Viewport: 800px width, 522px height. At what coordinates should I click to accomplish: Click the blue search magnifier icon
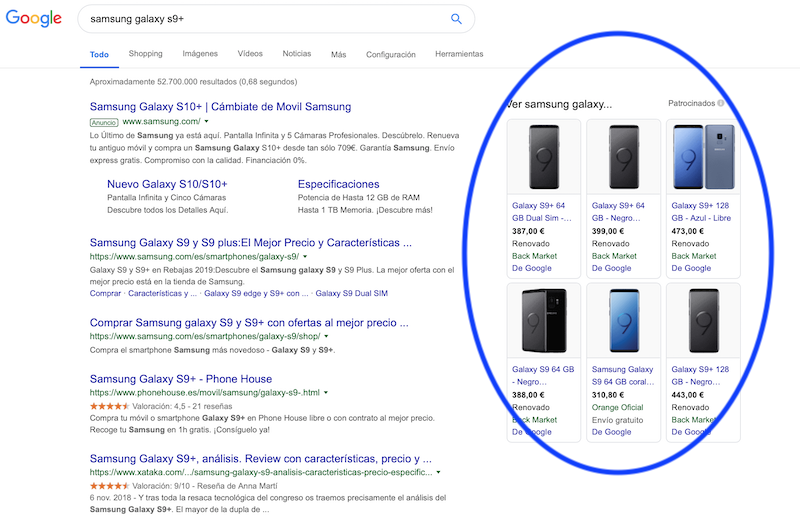456,19
